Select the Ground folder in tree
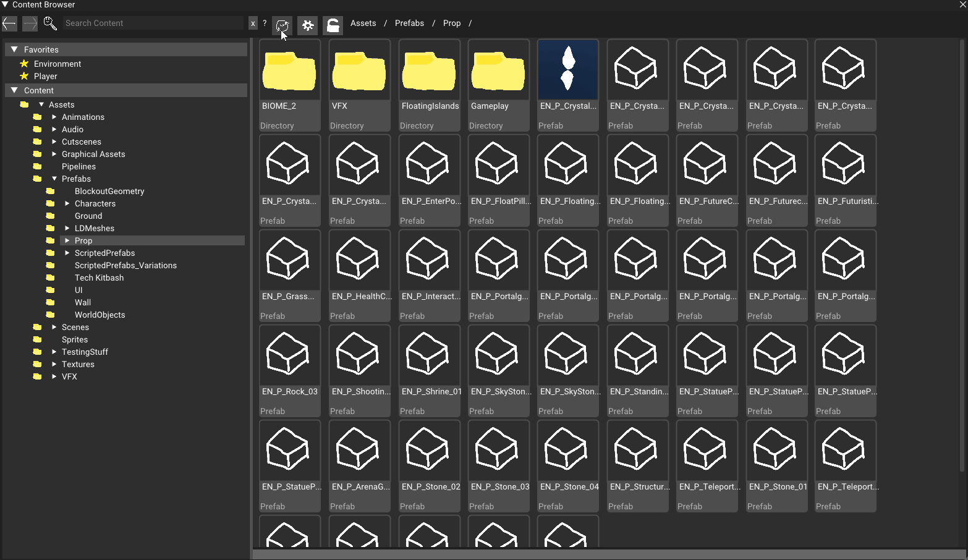This screenshot has height=560, width=968. [88, 216]
